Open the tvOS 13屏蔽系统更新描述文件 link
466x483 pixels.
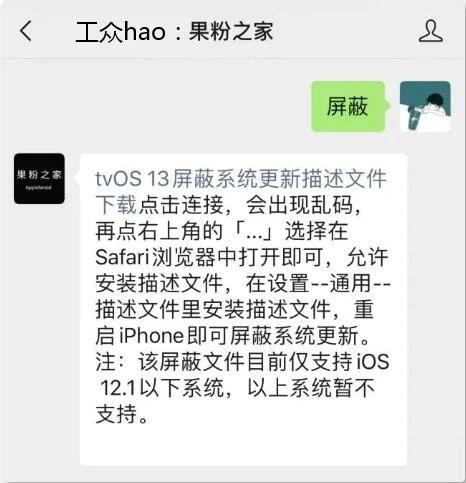click(x=241, y=179)
